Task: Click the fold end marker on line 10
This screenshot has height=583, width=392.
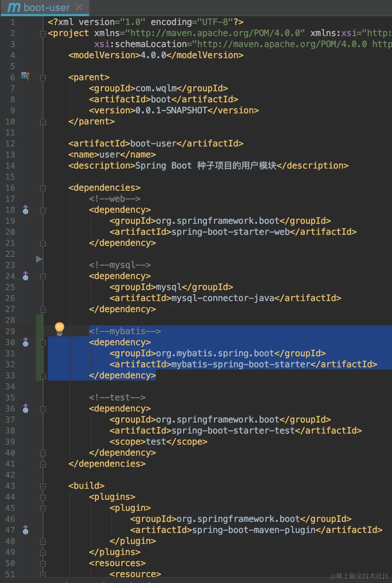Action: (x=43, y=122)
